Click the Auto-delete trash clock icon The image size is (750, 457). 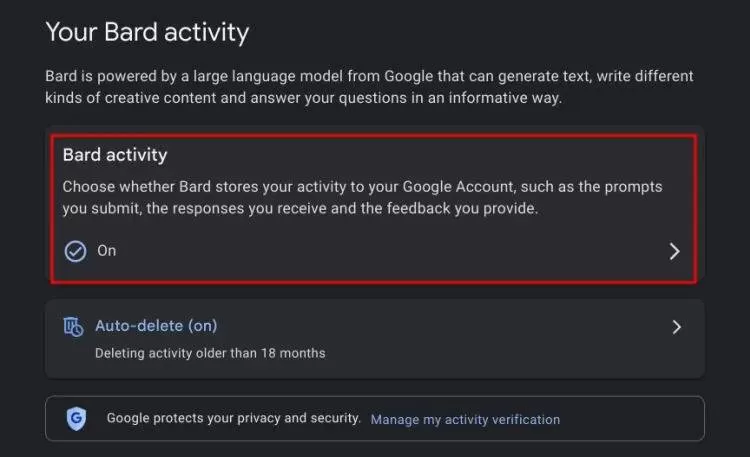click(73, 326)
